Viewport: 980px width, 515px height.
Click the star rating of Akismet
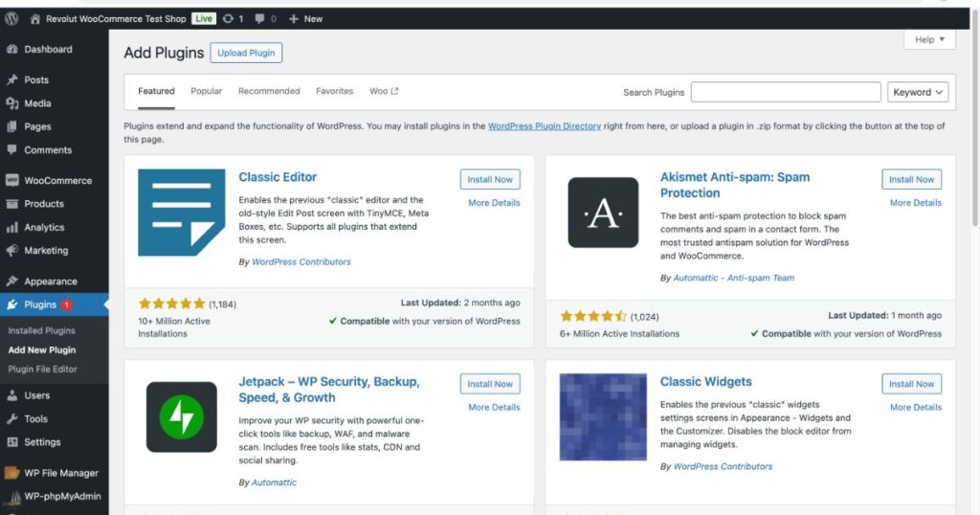(593, 316)
